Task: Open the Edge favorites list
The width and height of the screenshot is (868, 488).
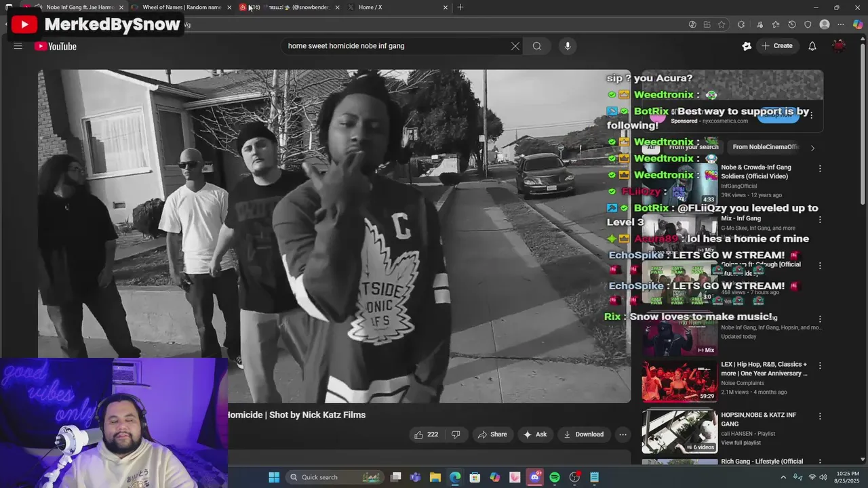Action: pos(776,24)
